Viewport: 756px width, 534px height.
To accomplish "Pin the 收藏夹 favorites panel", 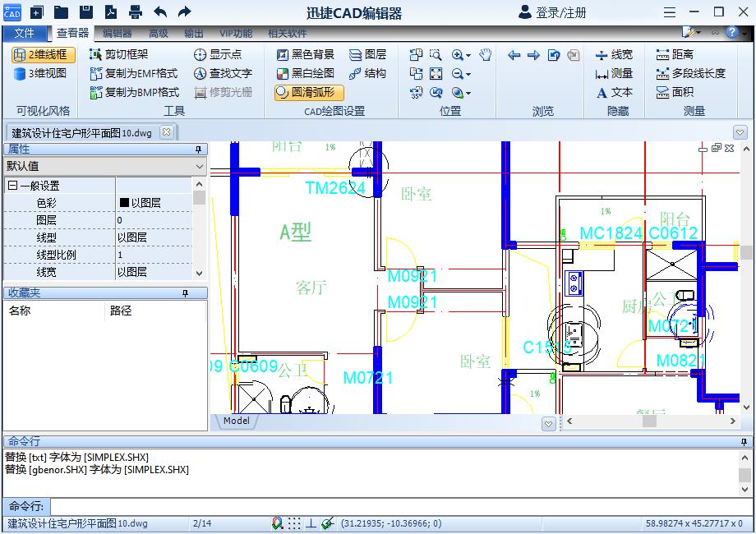I will [x=186, y=293].
